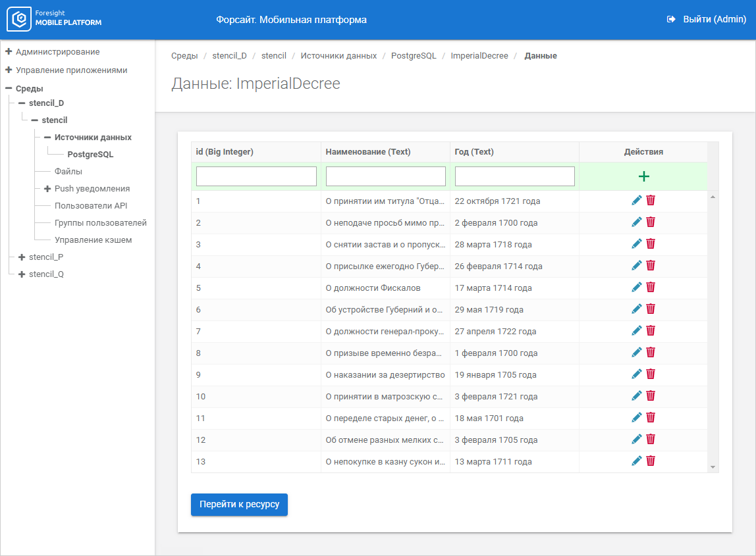This screenshot has width=756, height=556.
Task: Click the edit pencil for row 1
Action: click(637, 201)
